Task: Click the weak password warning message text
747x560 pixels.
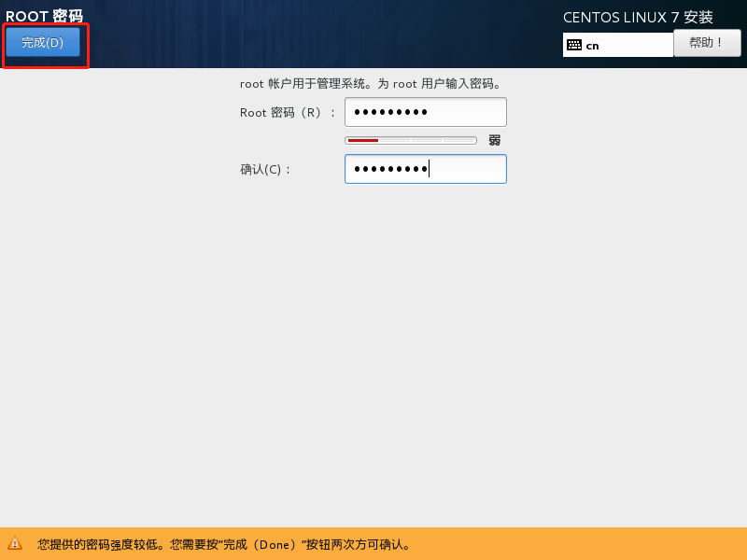Action: tap(224, 544)
